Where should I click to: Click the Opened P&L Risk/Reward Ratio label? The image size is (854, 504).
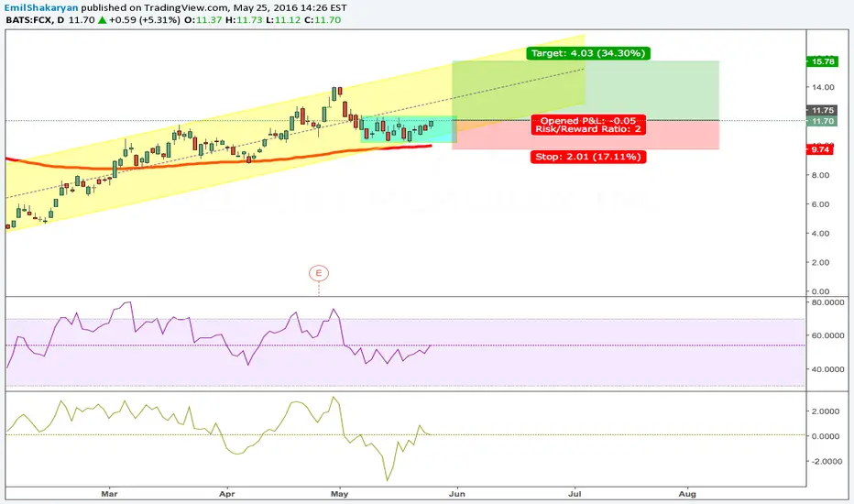(588, 125)
